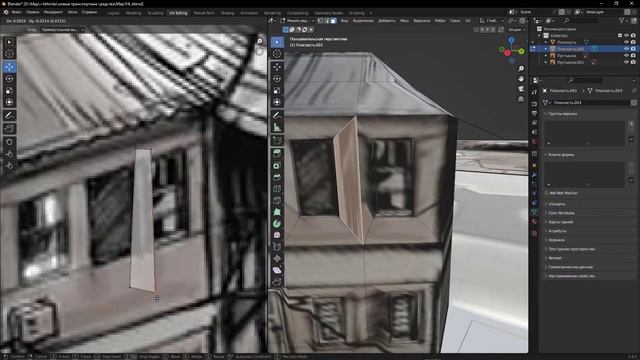This screenshot has height=360, width=640.
Task: Open the UV menu in viewport header
Action: (468, 20)
